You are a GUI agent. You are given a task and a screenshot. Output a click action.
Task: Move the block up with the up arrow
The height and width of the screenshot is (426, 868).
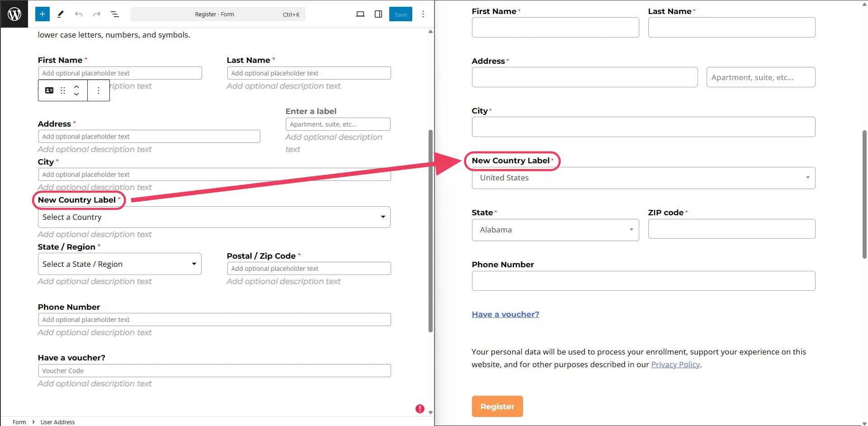(76, 87)
